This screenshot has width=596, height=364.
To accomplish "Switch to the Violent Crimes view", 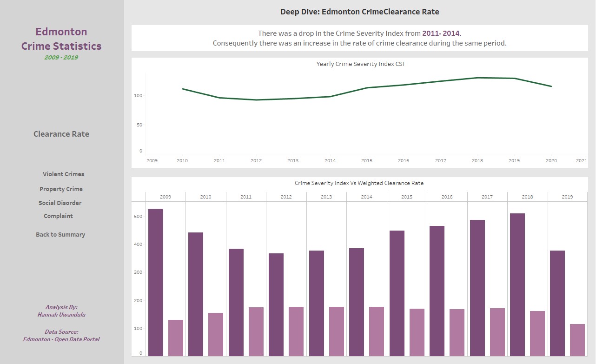I will [x=63, y=174].
